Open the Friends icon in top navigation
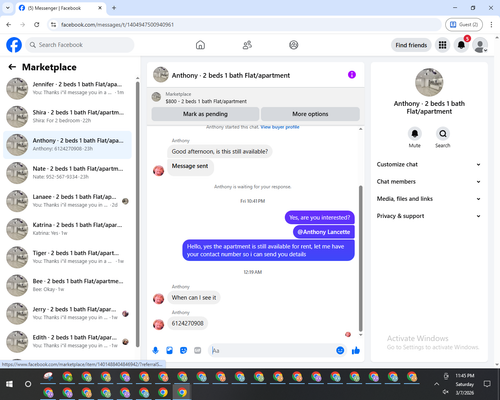Image resolution: width=500 pixels, height=400 pixels. point(247,45)
